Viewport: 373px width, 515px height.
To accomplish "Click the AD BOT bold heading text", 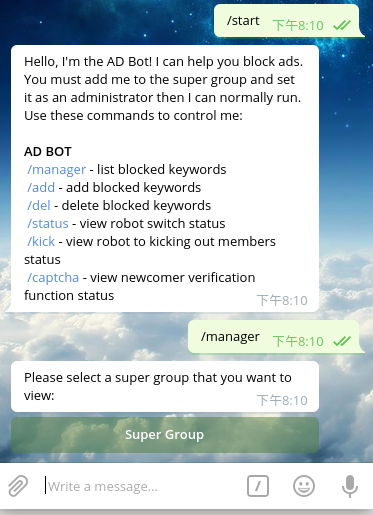I will tap(48, 152).
